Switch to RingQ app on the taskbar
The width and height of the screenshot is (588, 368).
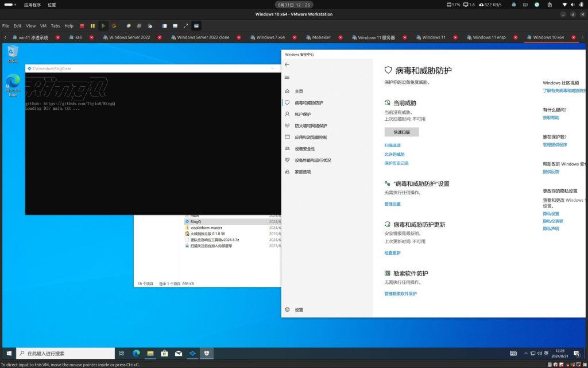[x=192, y=354]
